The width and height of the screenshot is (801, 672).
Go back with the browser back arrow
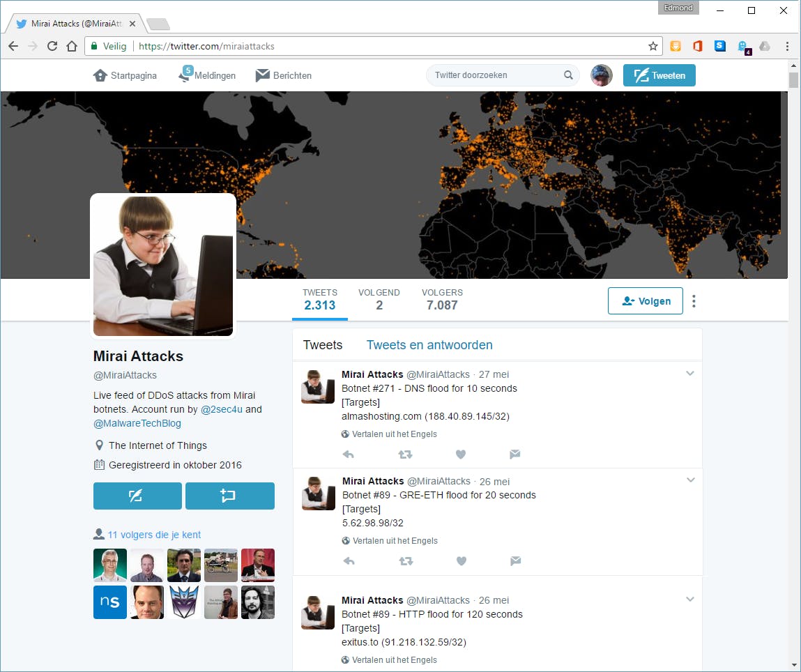(x=13, y=46)
